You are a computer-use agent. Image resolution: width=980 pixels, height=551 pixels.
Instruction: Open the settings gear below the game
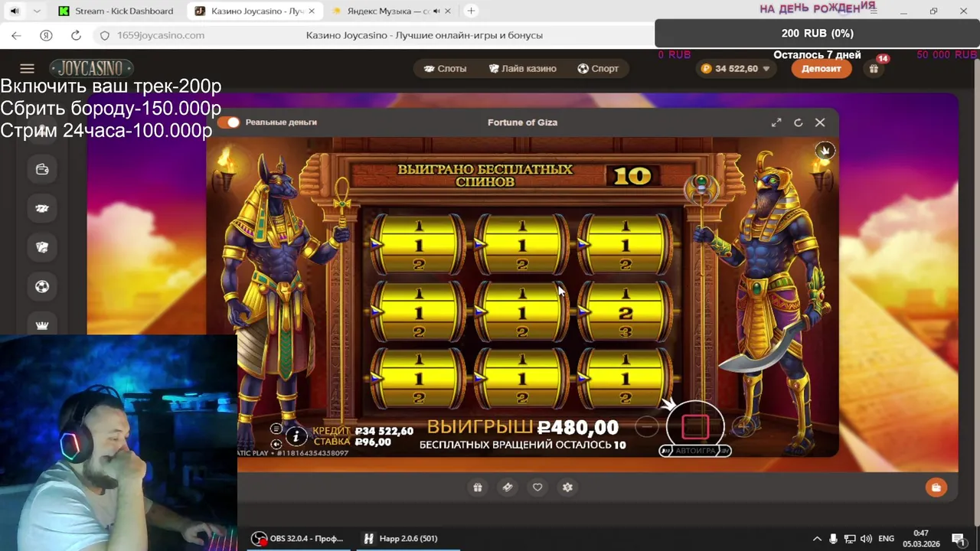tap(567, 487)
